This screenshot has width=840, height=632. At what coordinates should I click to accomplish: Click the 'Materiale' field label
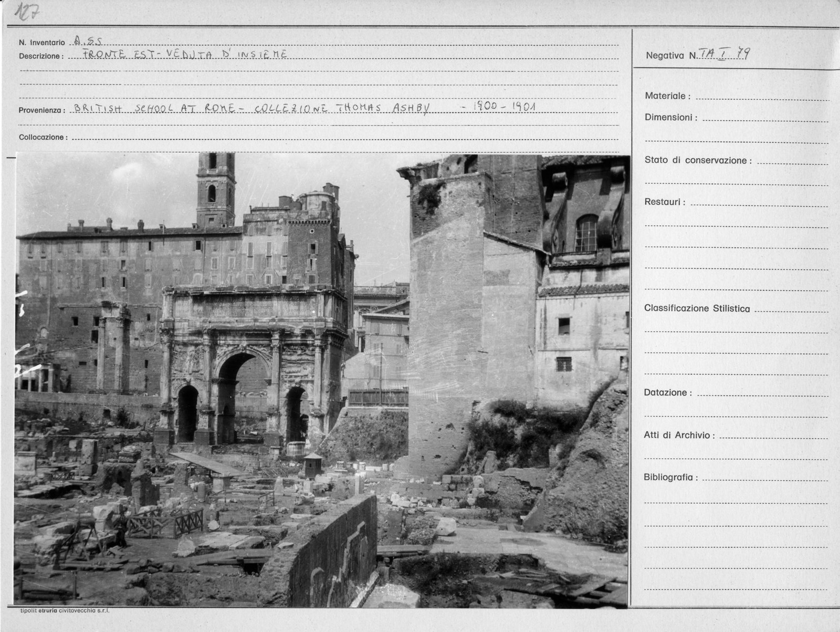point(668,96)
